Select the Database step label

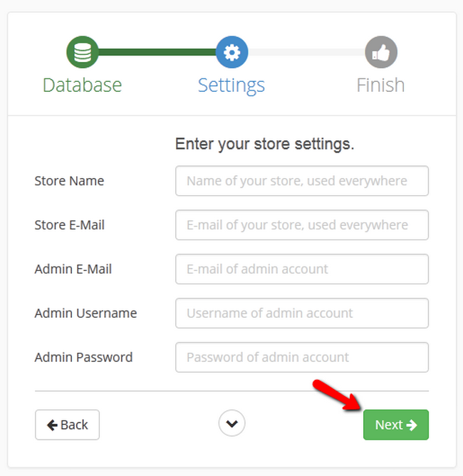click(x=82, y=85)
